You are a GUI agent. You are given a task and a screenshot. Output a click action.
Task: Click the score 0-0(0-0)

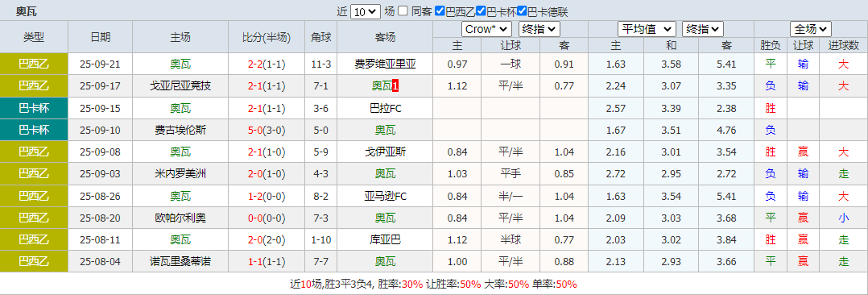(x=267, y=218)
